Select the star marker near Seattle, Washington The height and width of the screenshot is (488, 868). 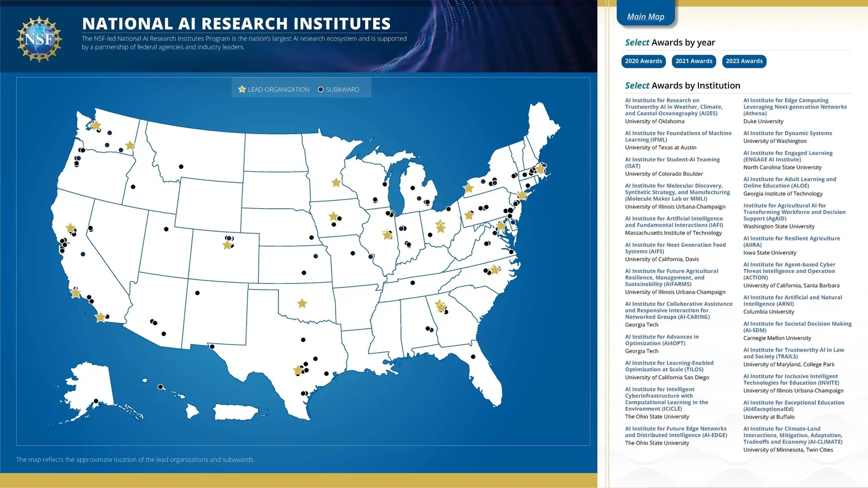click(x=95, y=125)
